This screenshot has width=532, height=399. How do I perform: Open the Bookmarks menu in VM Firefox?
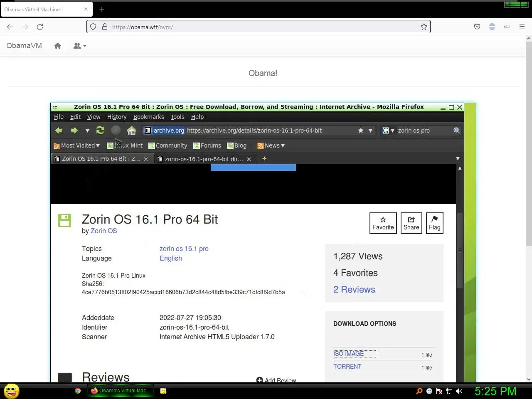point(148,117)
